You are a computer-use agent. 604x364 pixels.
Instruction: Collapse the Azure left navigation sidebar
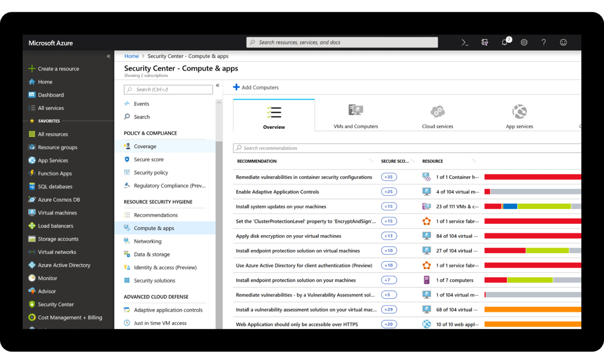pos(108,56)
